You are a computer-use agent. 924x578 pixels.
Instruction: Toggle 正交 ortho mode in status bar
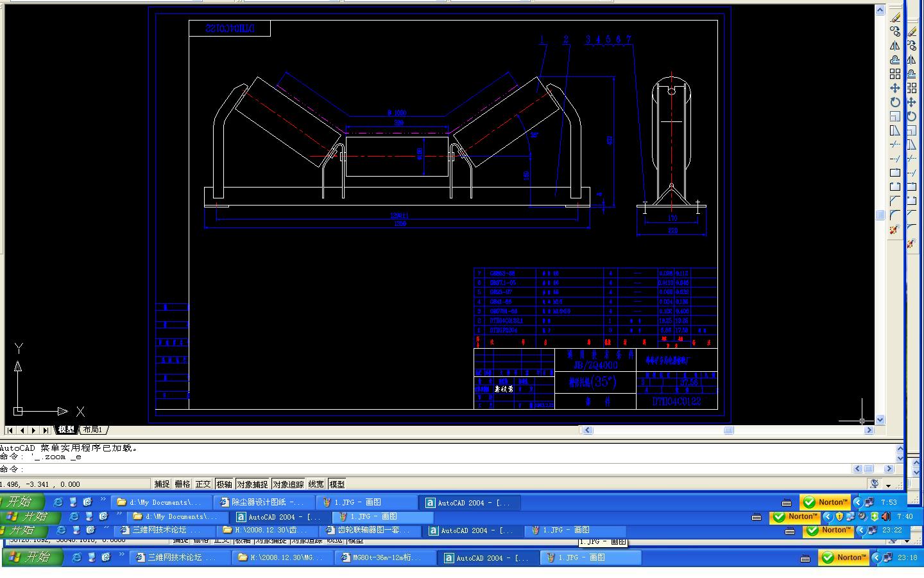(x=203, y=484)
